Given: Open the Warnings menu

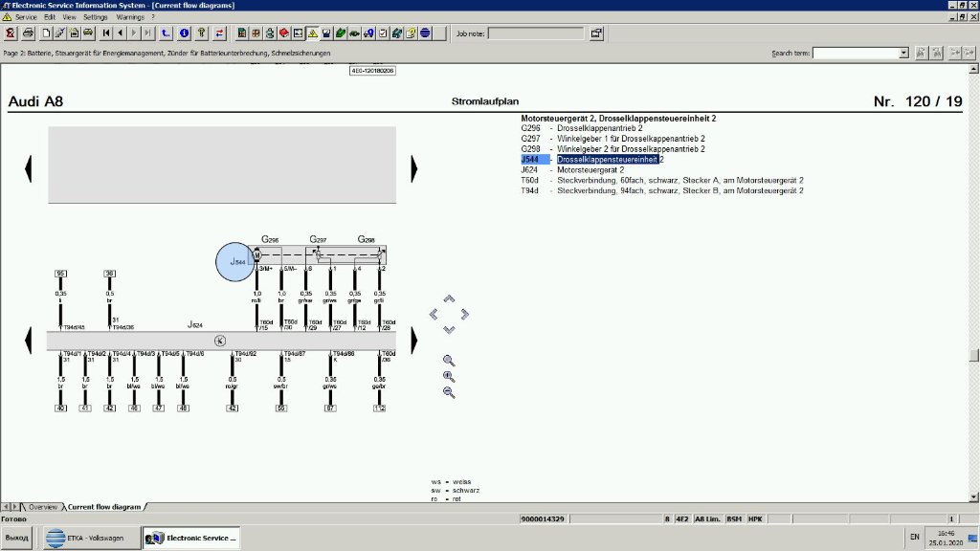Looking at the screenshot, I should point(130,17).
